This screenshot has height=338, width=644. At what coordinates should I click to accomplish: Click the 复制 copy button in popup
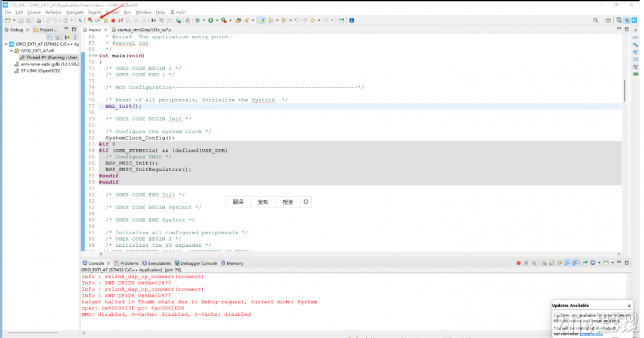[263, 201]
